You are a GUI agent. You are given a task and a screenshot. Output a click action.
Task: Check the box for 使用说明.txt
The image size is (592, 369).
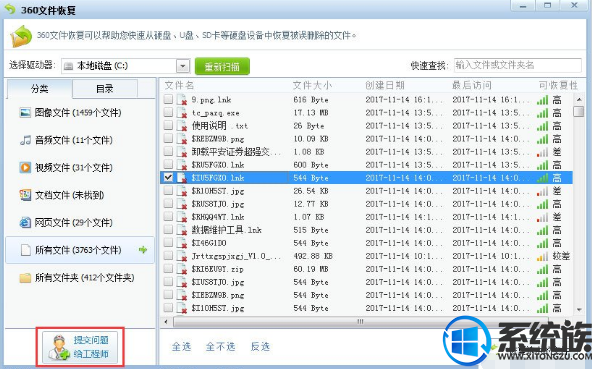coord(168,125)
